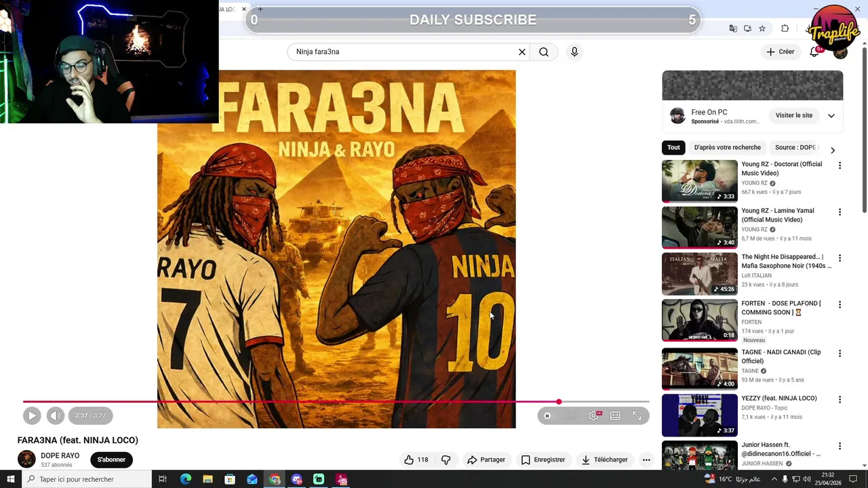Select the Source : DOPE chip
Screen dimensions: 868x488
(795, 147)
